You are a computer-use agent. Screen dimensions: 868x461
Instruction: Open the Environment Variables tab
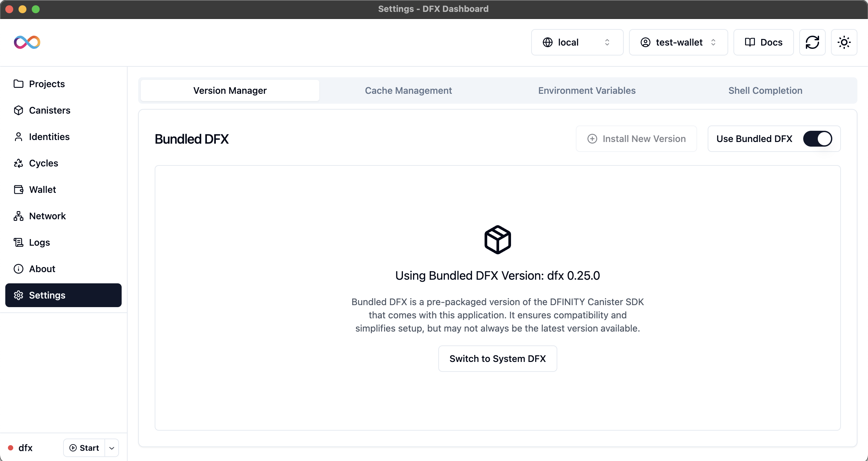click(587, 90)
